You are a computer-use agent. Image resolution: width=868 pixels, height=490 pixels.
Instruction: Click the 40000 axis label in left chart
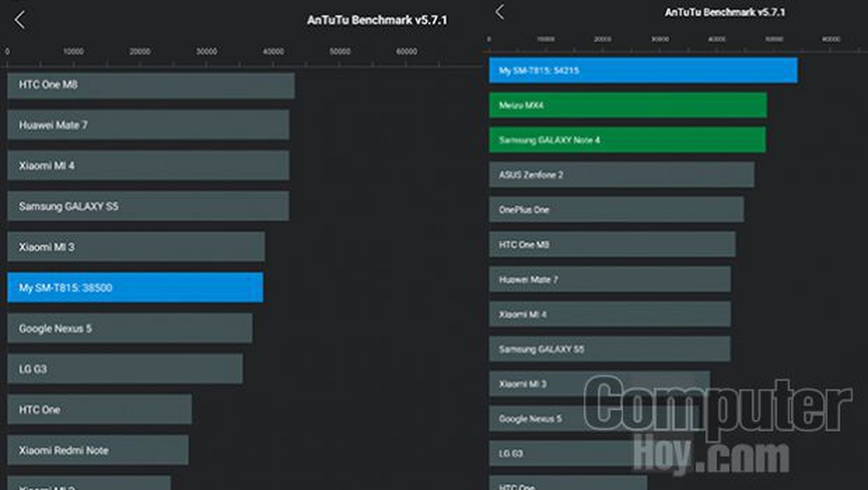[273, 52]
